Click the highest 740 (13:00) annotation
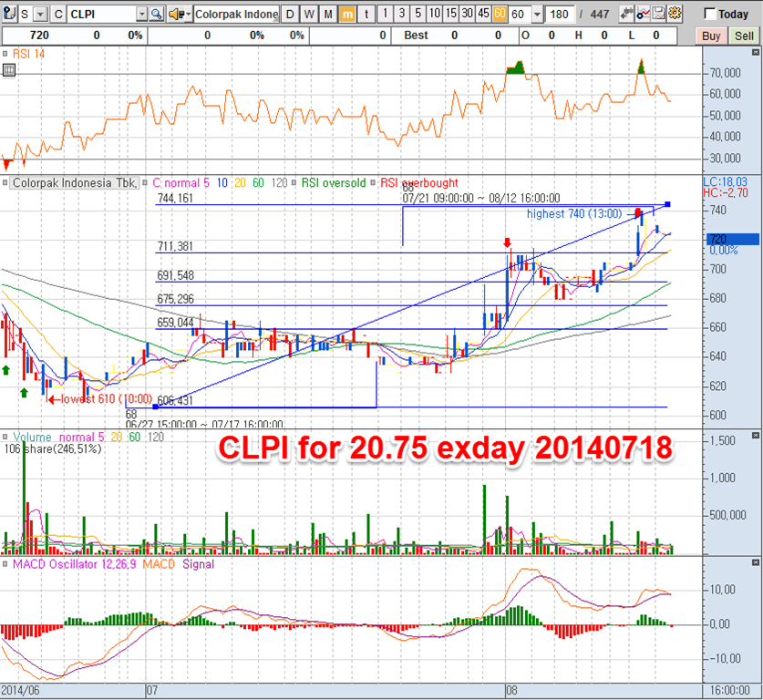Screen dimensions: 763x700 coord(574,213)
